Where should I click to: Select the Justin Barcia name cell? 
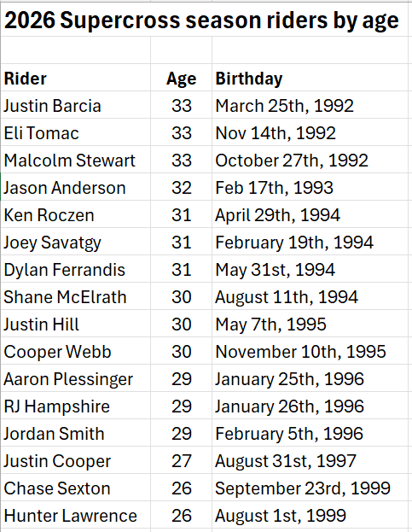pos(76,105)
